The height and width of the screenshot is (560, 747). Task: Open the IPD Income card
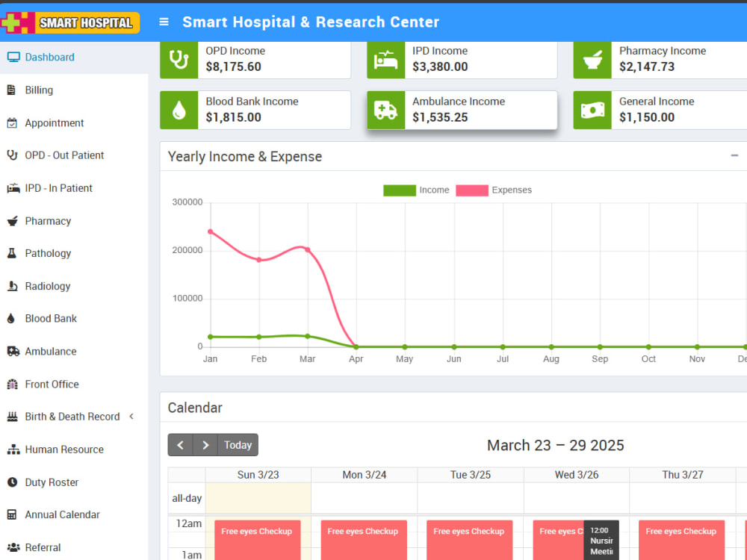coord(462,60)
